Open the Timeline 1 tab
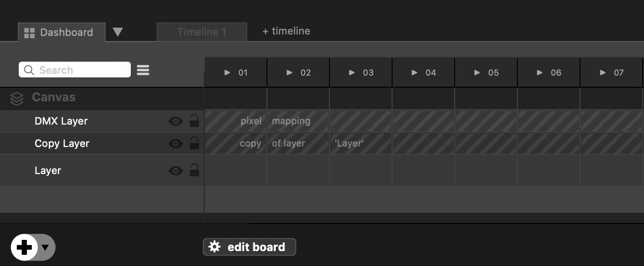The height and width of the screenshot is (266, 644). (x=201, y=32)
